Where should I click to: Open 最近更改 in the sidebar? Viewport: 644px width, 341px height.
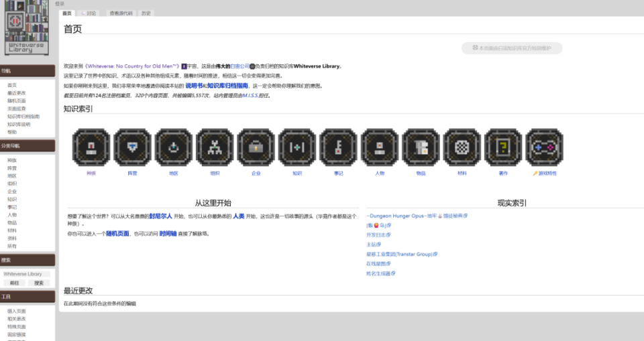click(x=16, y=93)
